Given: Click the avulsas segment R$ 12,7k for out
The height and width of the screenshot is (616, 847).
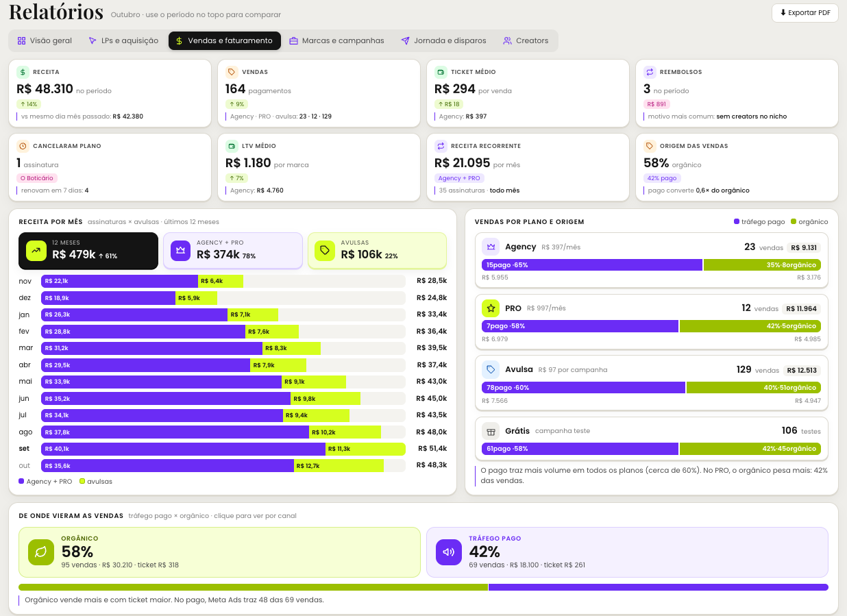Looking at the screenshot, I should point(339,466).
